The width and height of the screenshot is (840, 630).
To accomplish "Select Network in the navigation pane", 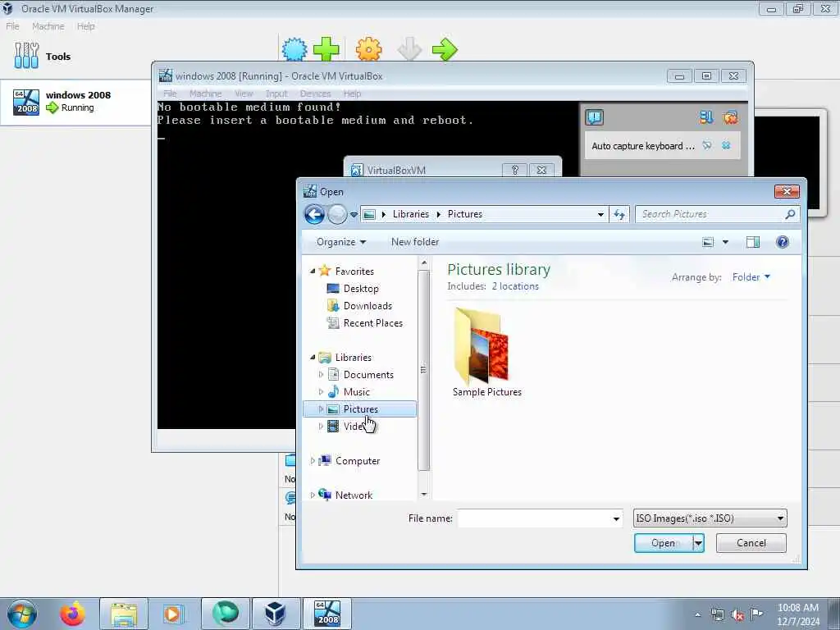I will 354,495.
